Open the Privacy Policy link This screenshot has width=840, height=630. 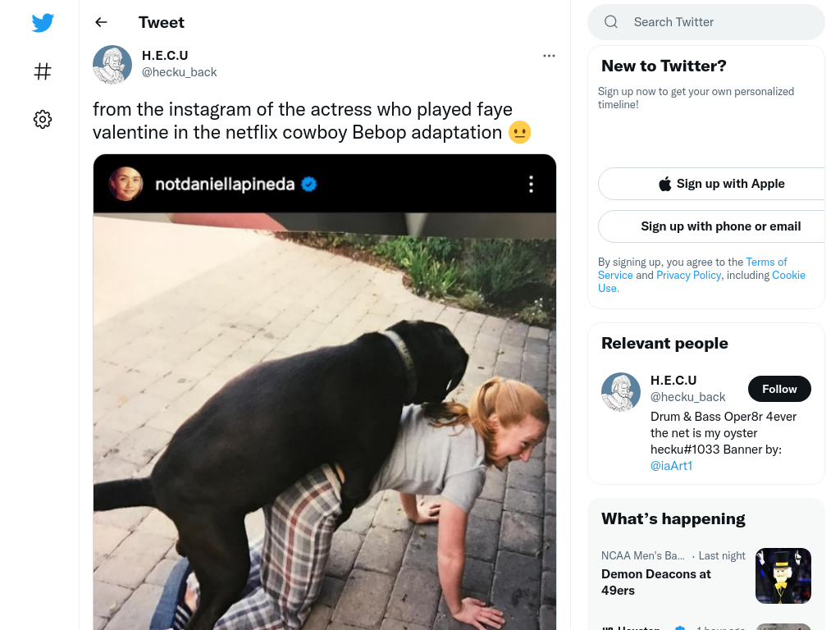688,276
